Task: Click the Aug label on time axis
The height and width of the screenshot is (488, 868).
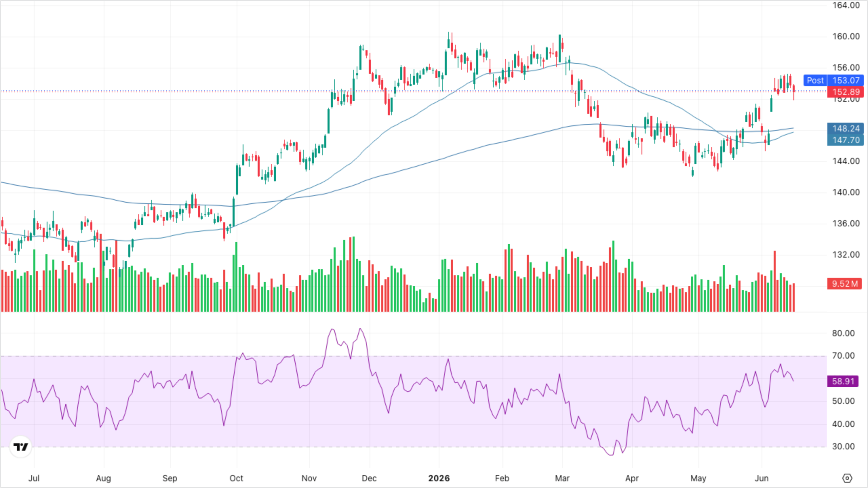Action: click(103, 478)
